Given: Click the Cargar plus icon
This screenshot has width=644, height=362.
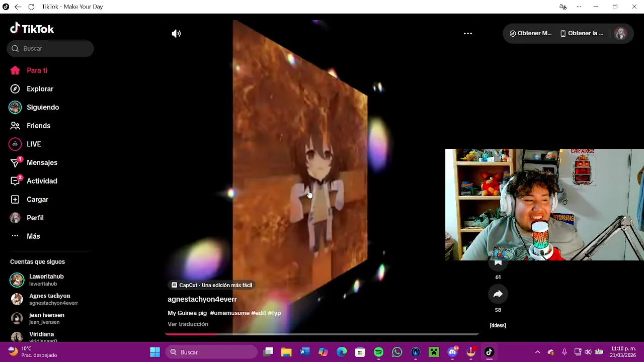Looking at the screenshot, I should tap(15, 200).
